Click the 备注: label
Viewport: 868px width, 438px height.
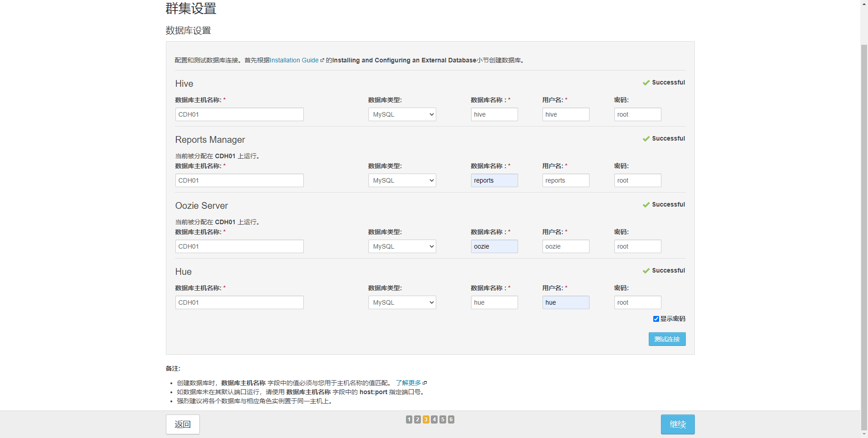click(173, 368)
